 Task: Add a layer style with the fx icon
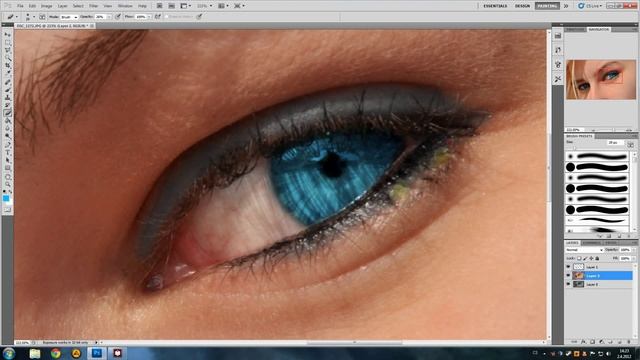pos(583,341)
